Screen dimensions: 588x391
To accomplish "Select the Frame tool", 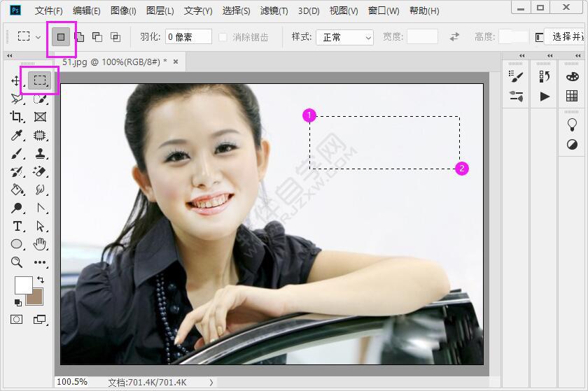I will [40, 117].
